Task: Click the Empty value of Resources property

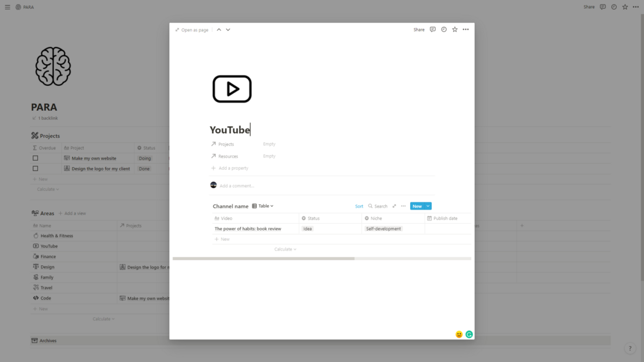Action: point(269,156)
